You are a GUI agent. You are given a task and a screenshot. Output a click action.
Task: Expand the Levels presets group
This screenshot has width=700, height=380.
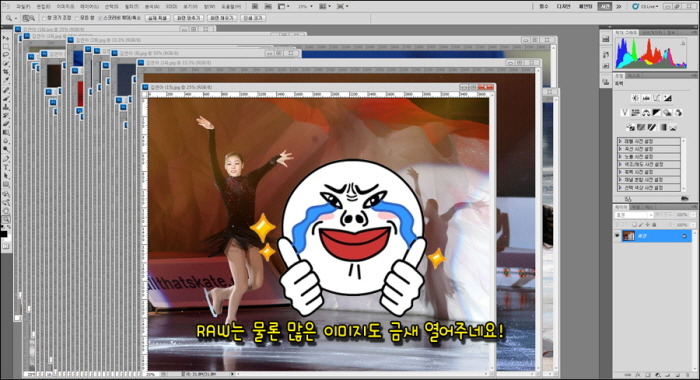[620, 142]
